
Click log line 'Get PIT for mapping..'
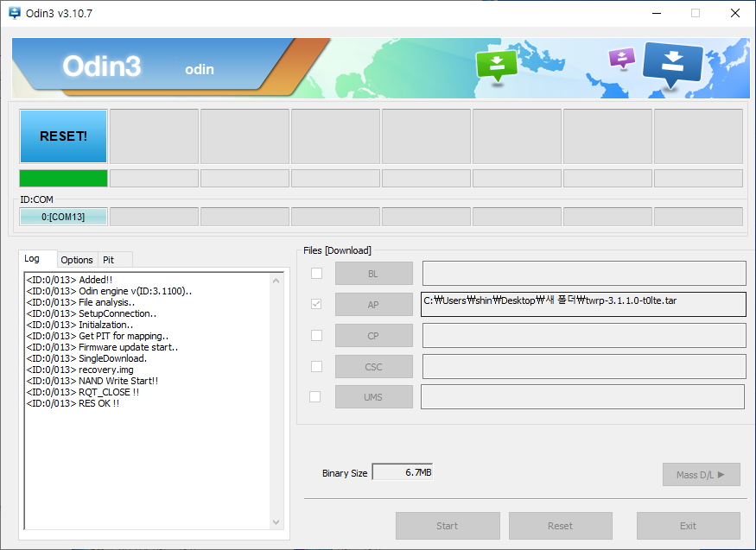[x=98, y=336]
